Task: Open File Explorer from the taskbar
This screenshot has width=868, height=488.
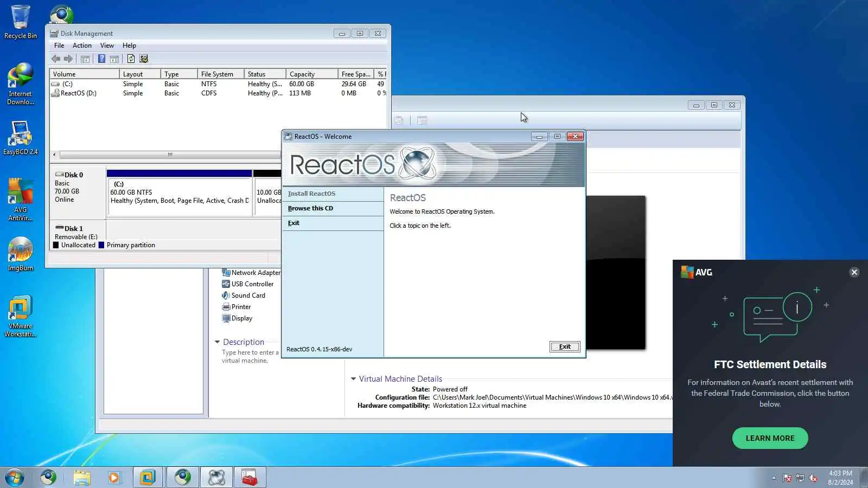Action: coord(82,477)
